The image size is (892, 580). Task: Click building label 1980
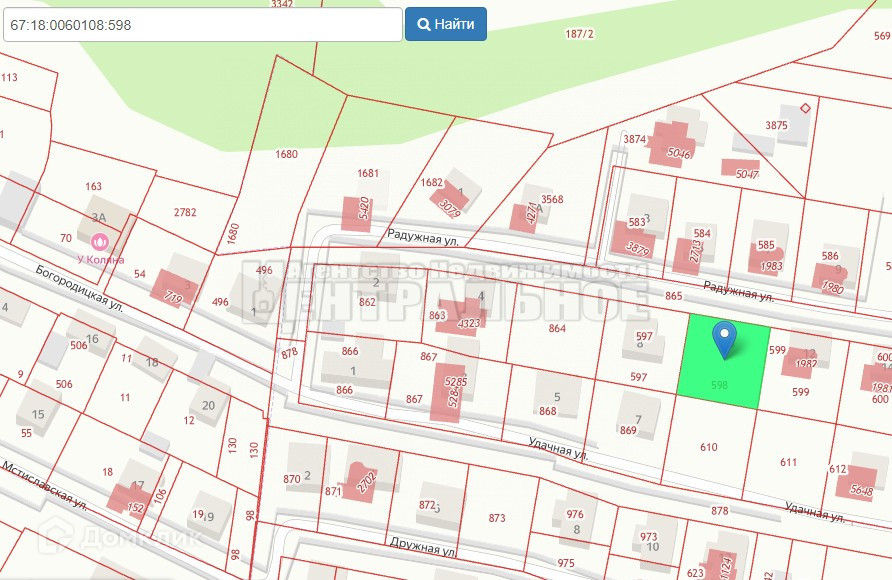pos(832,288)
